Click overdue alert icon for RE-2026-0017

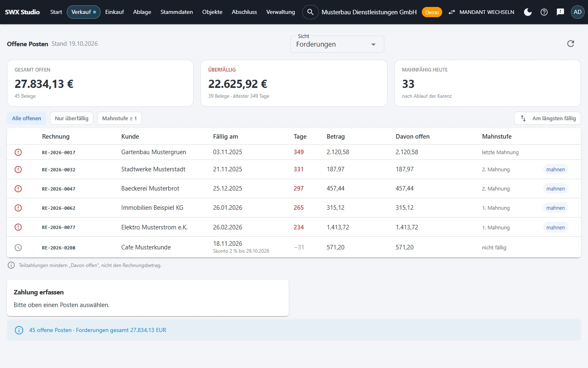[18, 152]
